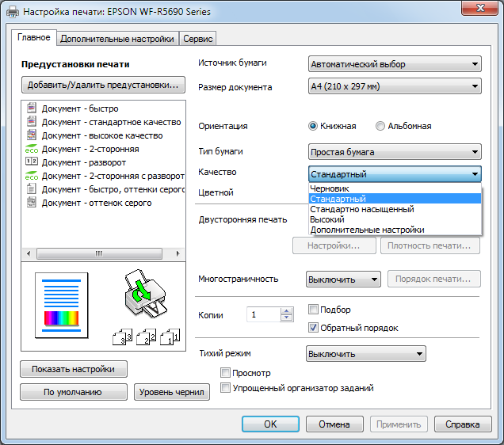Click the presets list right scroll arrow

click(x=178, y=253)
